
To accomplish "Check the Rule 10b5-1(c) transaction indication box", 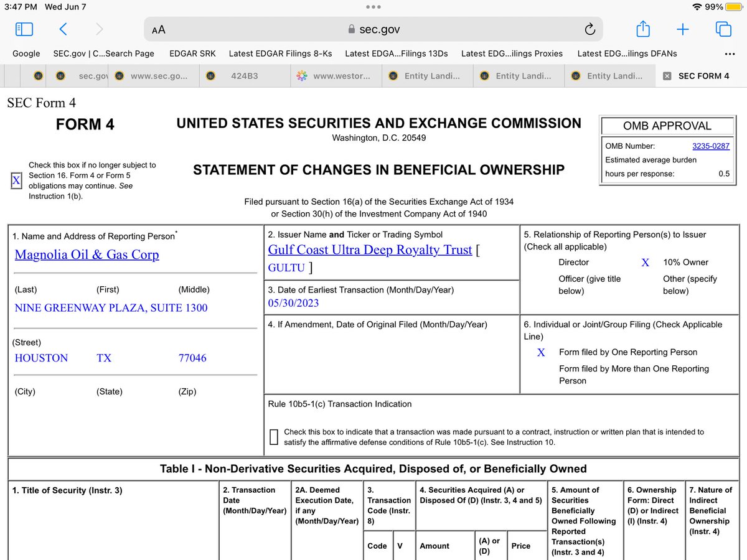I will [274, 437].
